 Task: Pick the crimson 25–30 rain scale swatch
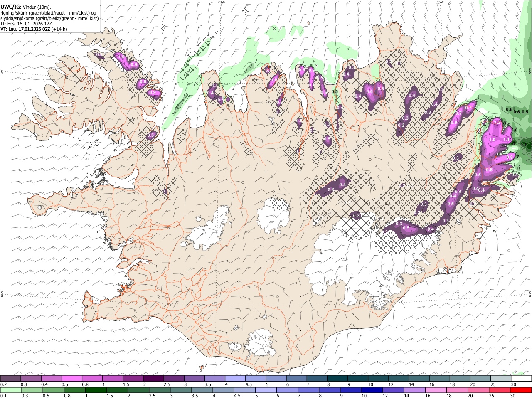pos(500,390)
